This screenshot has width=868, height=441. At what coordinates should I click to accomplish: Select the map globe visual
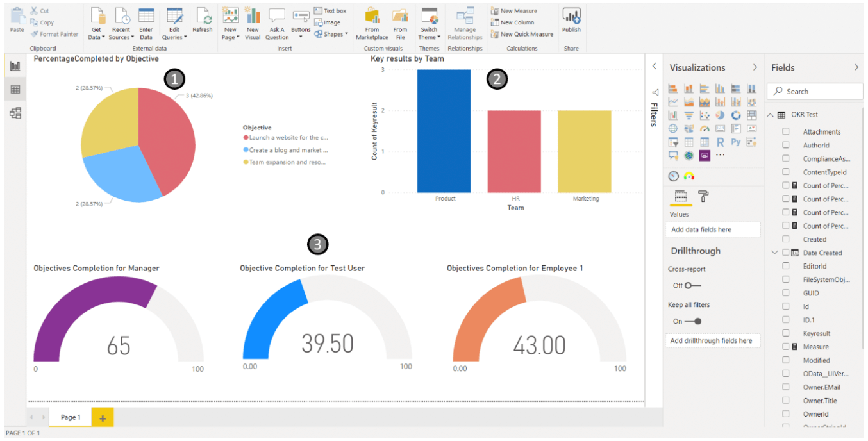[x=674, y=128]
